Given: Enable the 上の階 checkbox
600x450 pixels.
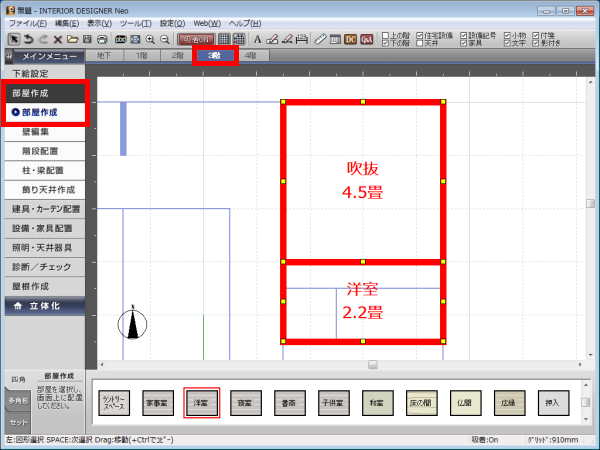Looking at the screenshot, I should tap(387, 35).
